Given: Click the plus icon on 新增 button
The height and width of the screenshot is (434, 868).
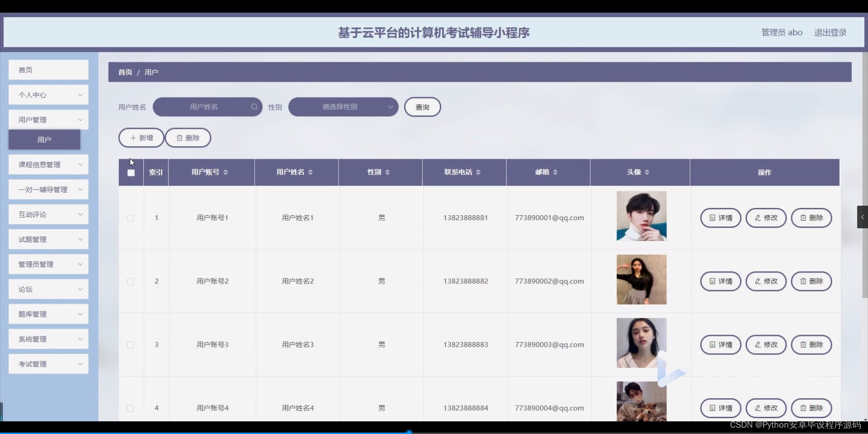Looking at the screenshot, I should click(132, 137).
